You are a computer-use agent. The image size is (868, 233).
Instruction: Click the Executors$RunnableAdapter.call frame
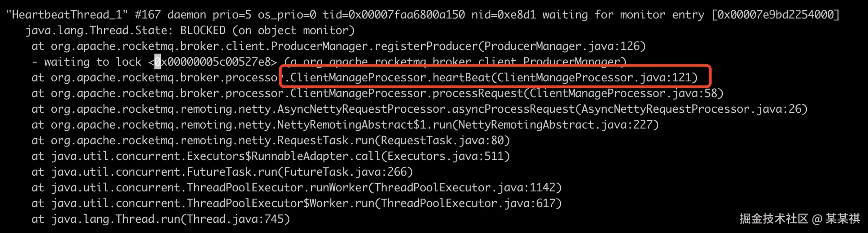(271, 156)
